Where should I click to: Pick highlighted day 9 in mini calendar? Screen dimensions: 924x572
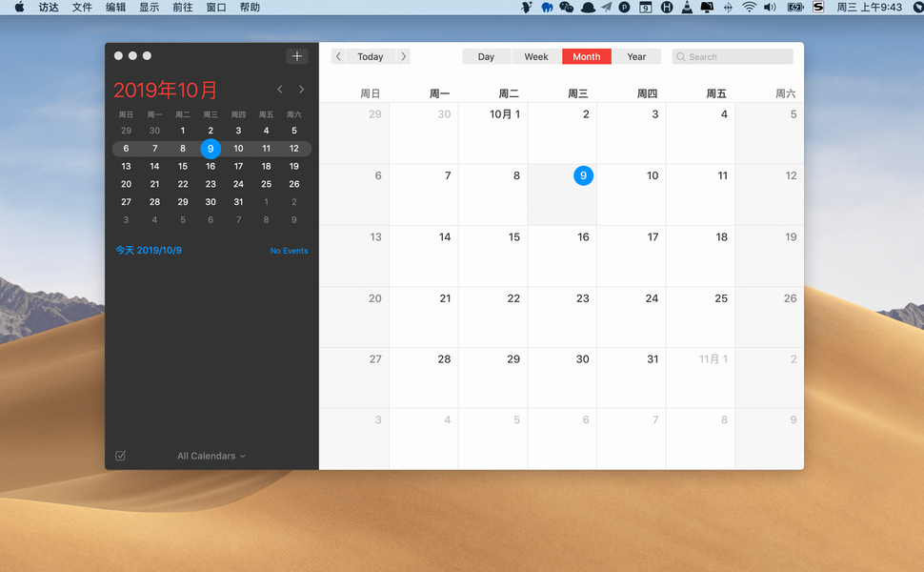click(x=211, y=149)
